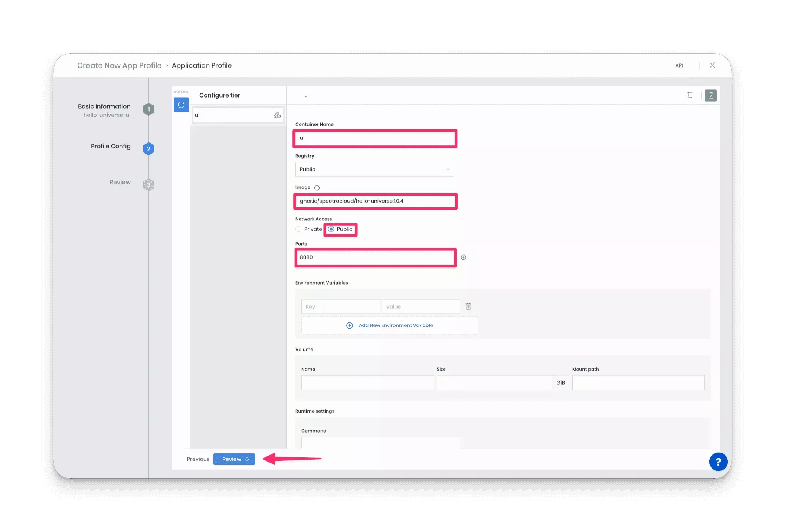Click Add New Environment Variable

pos(395,325)
